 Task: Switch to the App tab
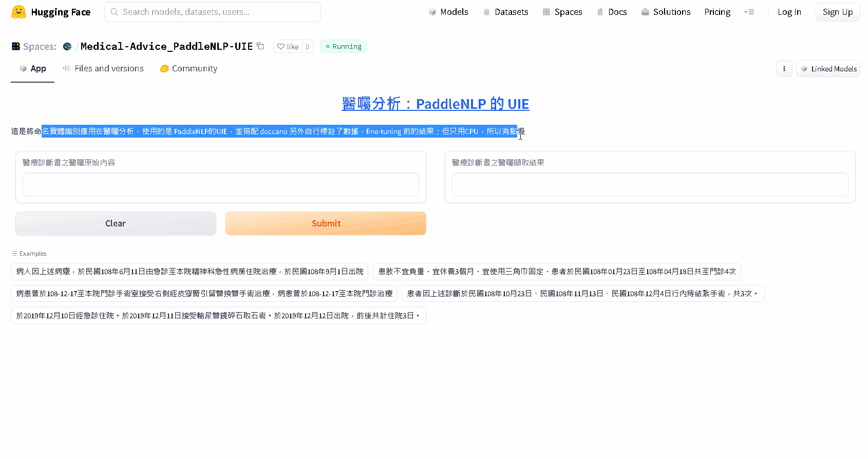[32, 68]
